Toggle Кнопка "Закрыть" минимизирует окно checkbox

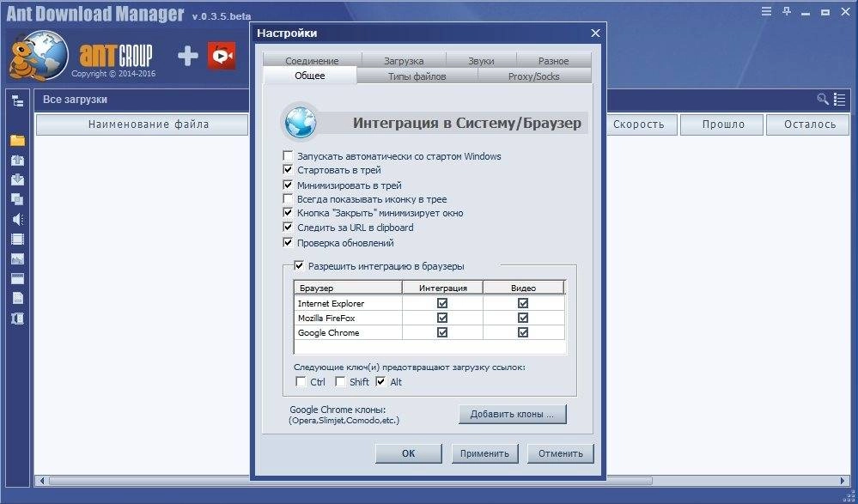coord(288,213)
